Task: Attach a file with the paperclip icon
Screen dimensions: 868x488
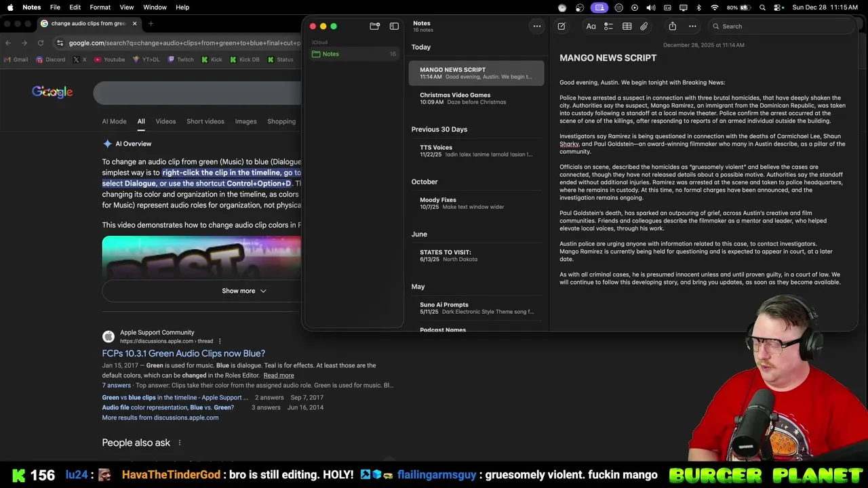Action: [644, 26]
